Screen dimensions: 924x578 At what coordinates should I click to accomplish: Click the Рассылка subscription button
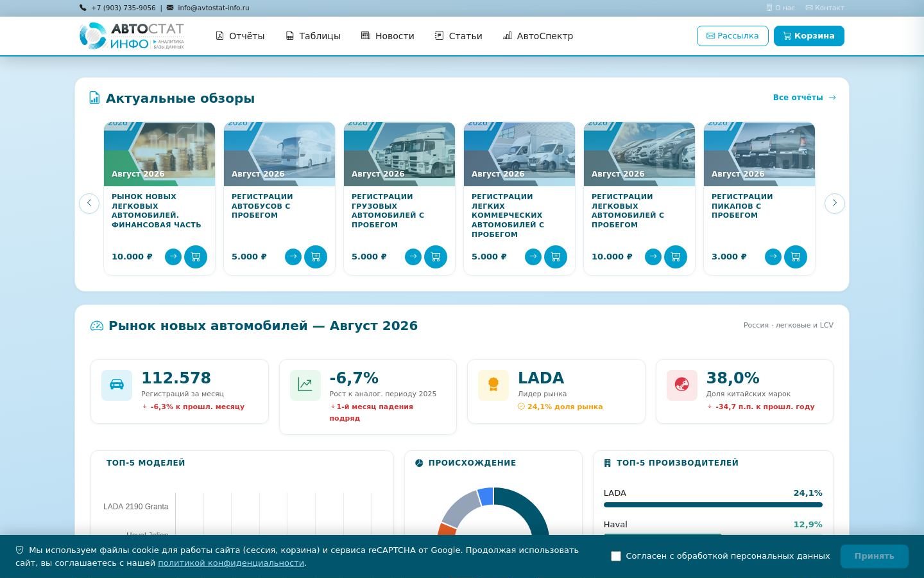(x=733, y=36)
